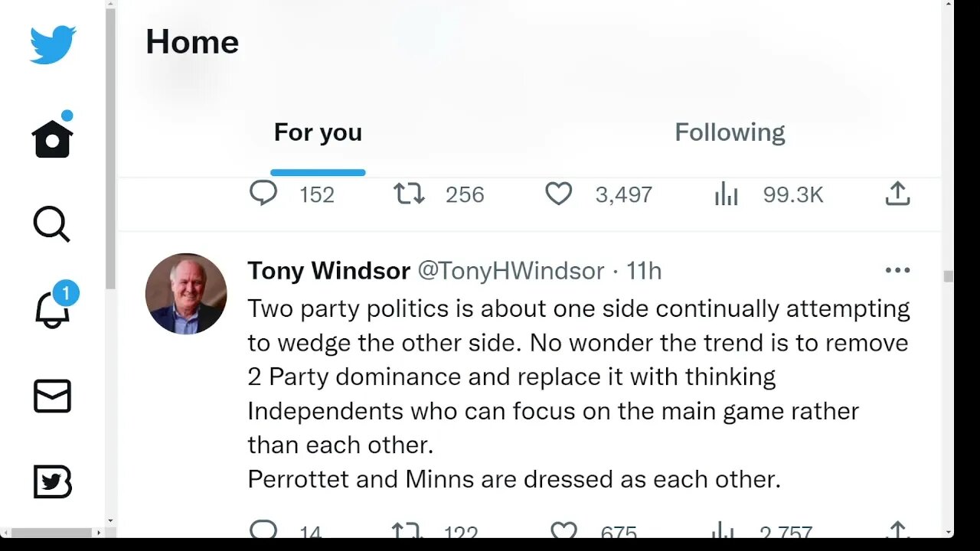Retweet the post with 256 retweets
The height and width of the screenshot is (551, 980).
409,194
